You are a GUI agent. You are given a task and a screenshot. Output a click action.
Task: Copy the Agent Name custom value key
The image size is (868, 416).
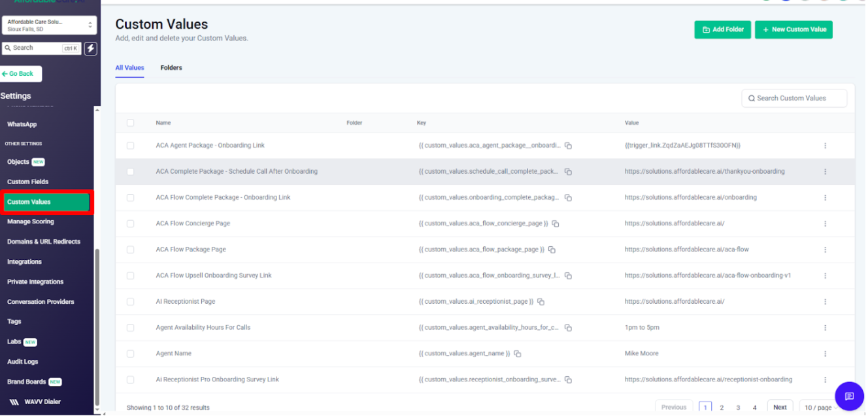[518, 353]
